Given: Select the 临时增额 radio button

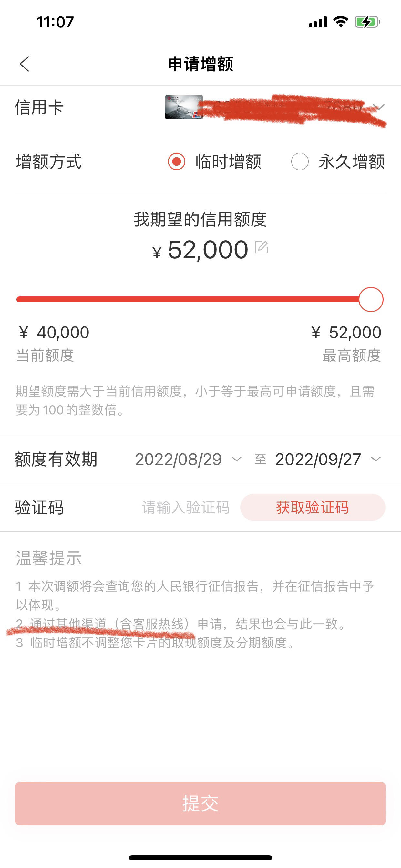Looking at the screenshot, I should coord(177,161).
